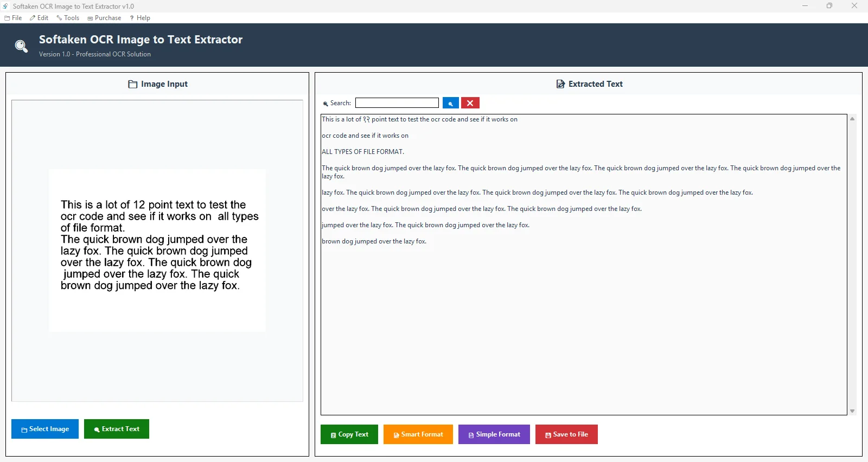
Task: Open the Help menu
Action: (x=140, y=18)
